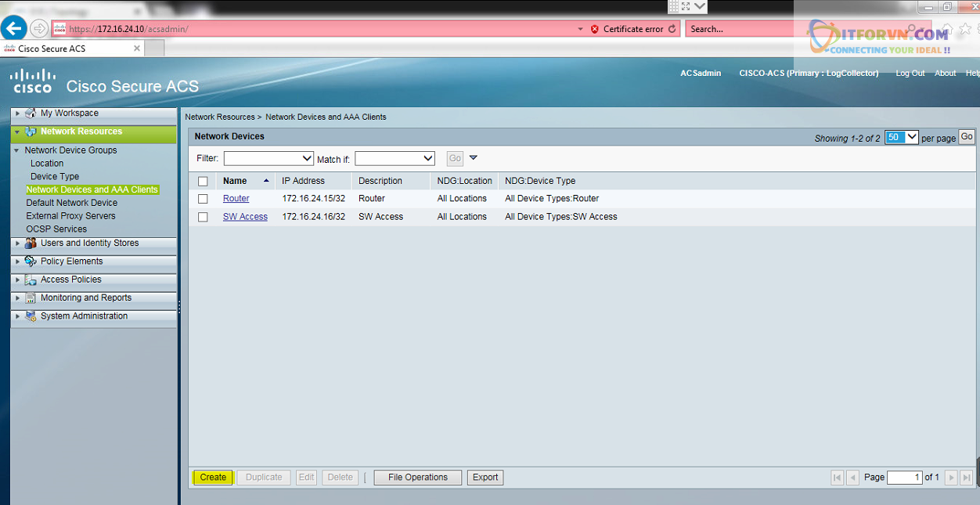Toggle the select-all header checkbox
This screenshot has width=980, height=505.
(x=204, y=181)
